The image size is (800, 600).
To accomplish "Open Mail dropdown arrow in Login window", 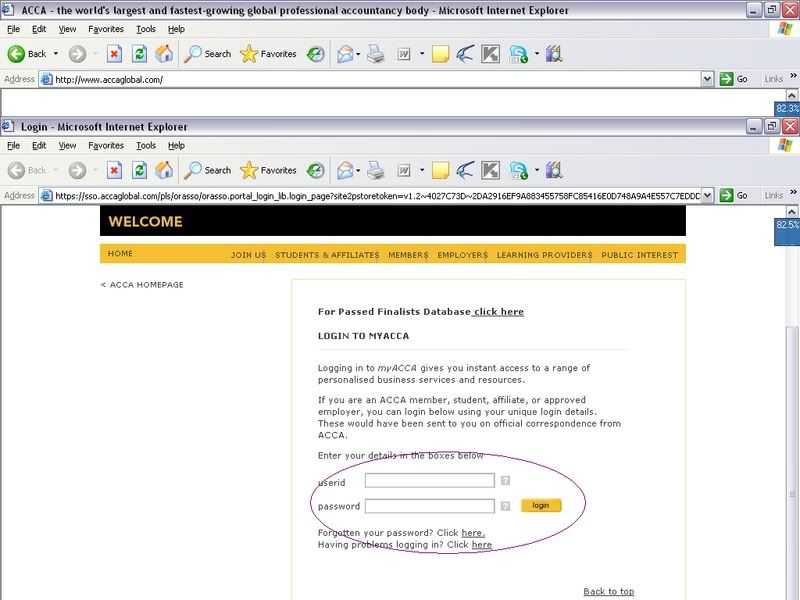I will [358, 170].
